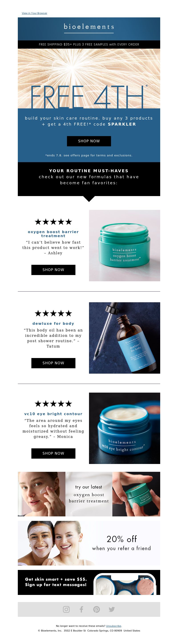178x644 pixels.
Task: Open the Pinterest social icon
Action: (x=97, y=609)
